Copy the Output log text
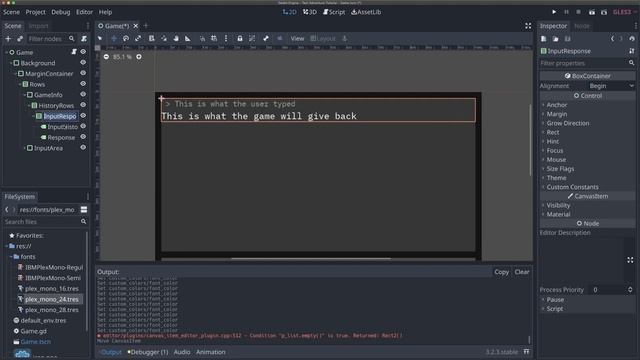This screenshot has width=640, height=360. (x=501, y=272)
